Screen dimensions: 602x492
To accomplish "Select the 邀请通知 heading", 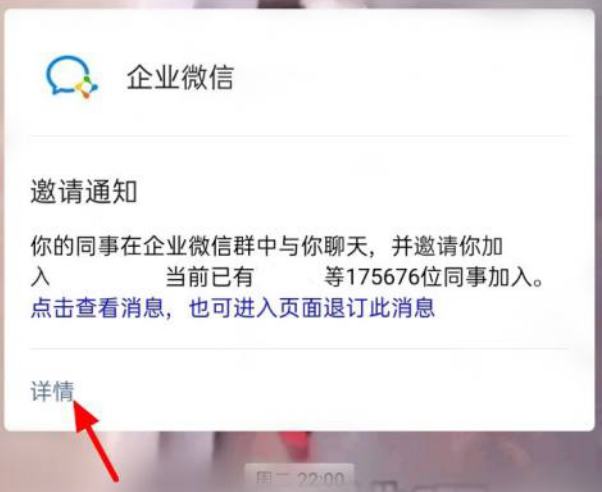I will coord(84,191).
